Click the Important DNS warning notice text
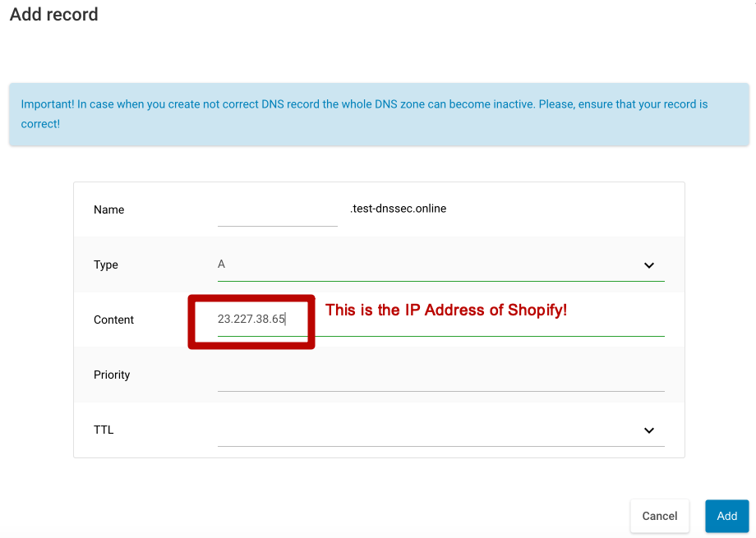Viewport: 756px width, 538px height. (x=365, y=114)
